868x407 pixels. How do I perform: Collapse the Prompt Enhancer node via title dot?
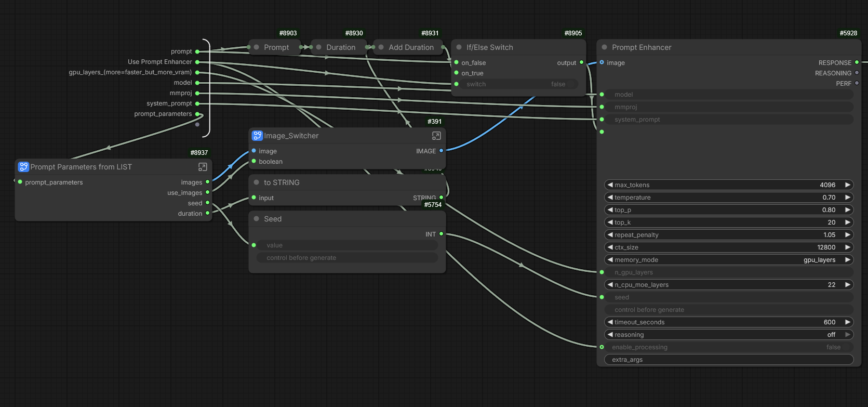605,47
